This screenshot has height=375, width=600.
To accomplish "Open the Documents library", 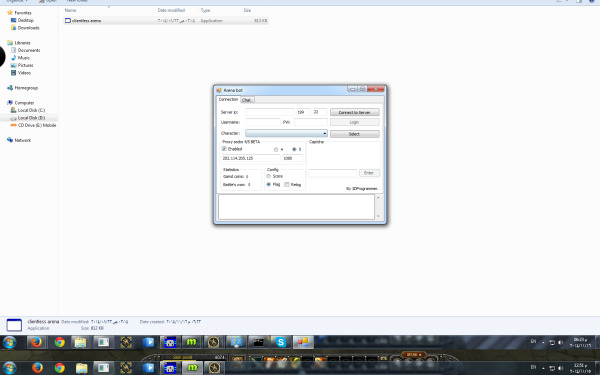I will (x=29, y=50).
